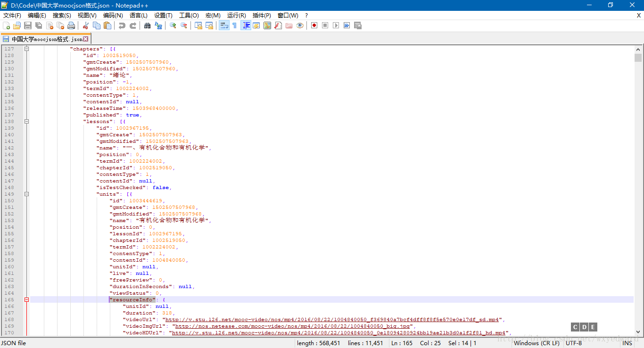644x348 pixels.
Task: Click the Copy toolbar icon
Action: pyautogui.click(x=97, y=25)
